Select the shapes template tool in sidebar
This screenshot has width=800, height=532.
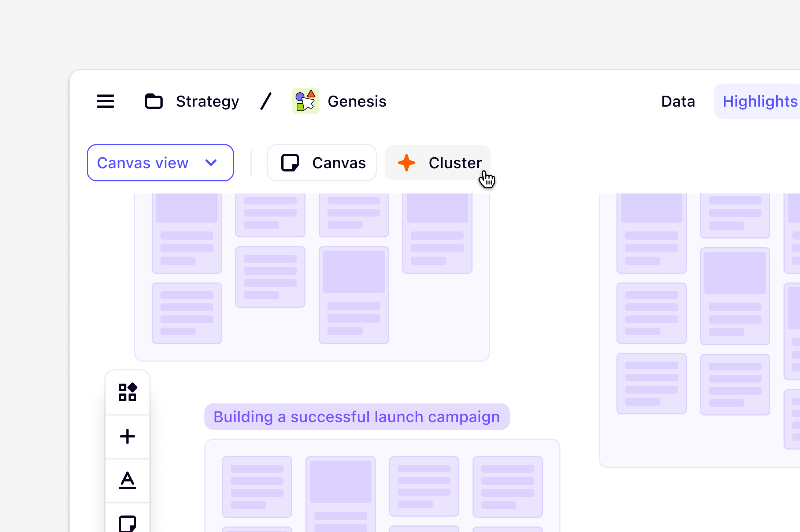(x=127, y=393)
